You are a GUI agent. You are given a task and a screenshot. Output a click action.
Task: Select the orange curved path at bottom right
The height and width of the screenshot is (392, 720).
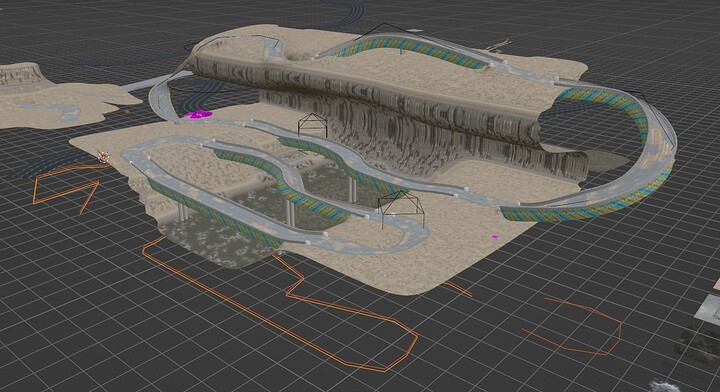point(573,327)
